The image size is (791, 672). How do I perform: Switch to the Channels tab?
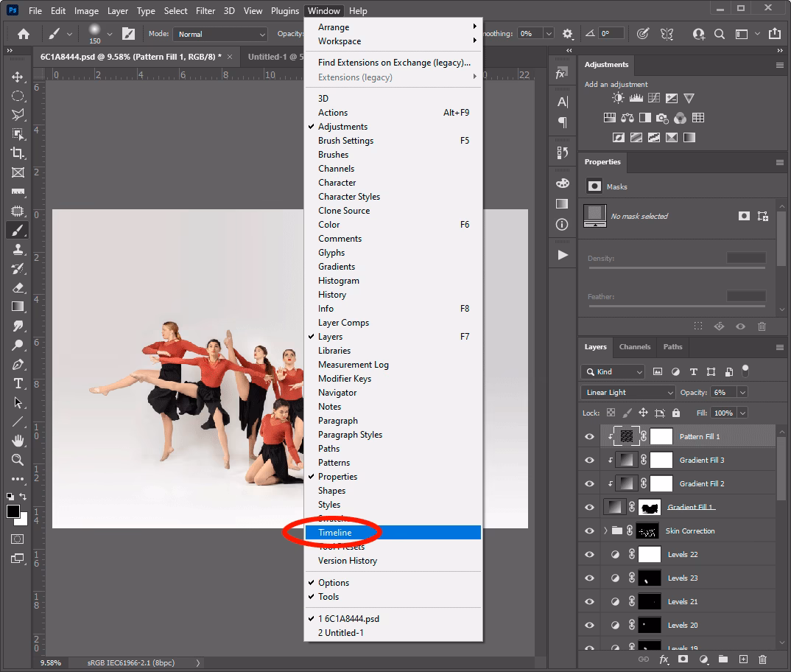[x=634, y=347]
